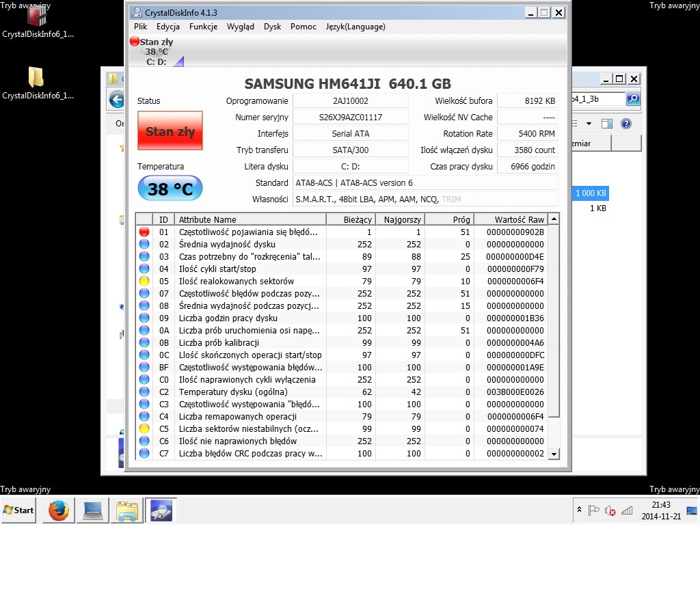Select the "Ilość realokowanych sektorów" row
The image size is (700, 615).
pyautogui.click(x=342, y=281)
